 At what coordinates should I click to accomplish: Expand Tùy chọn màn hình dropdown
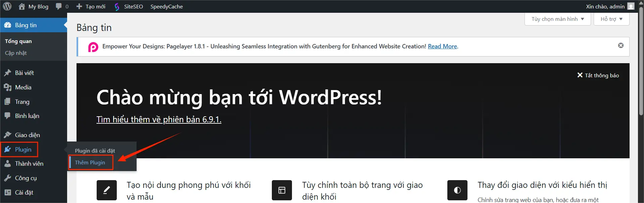point(557,19)
